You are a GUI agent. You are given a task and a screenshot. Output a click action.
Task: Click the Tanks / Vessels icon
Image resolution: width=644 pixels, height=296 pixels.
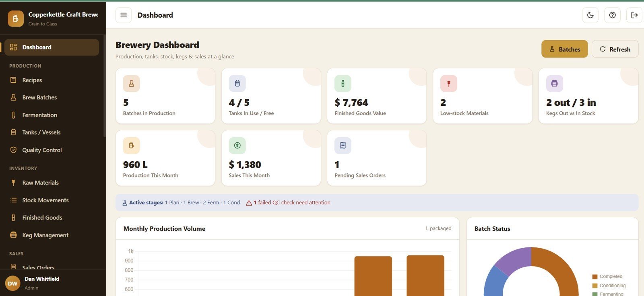tap(13, 132)
